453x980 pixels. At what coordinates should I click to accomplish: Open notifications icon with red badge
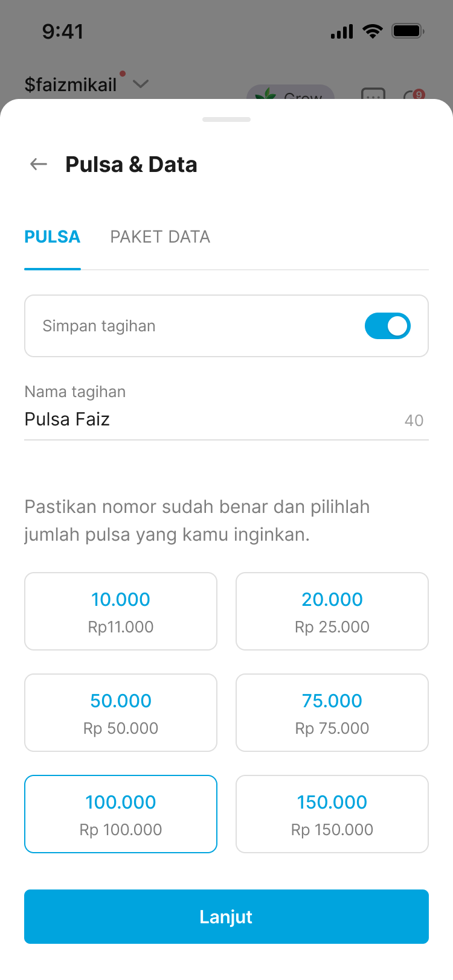pyautogui.click(x=413, y=95)
